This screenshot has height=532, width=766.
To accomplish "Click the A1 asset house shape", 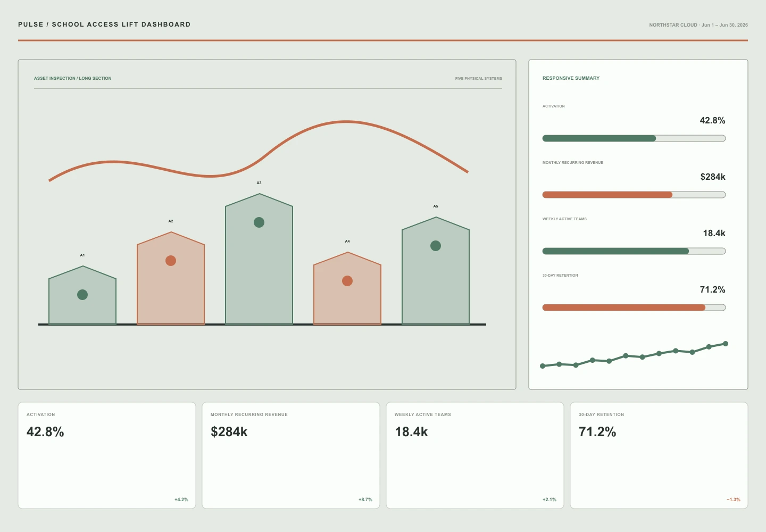I will (x=82, y=295).
